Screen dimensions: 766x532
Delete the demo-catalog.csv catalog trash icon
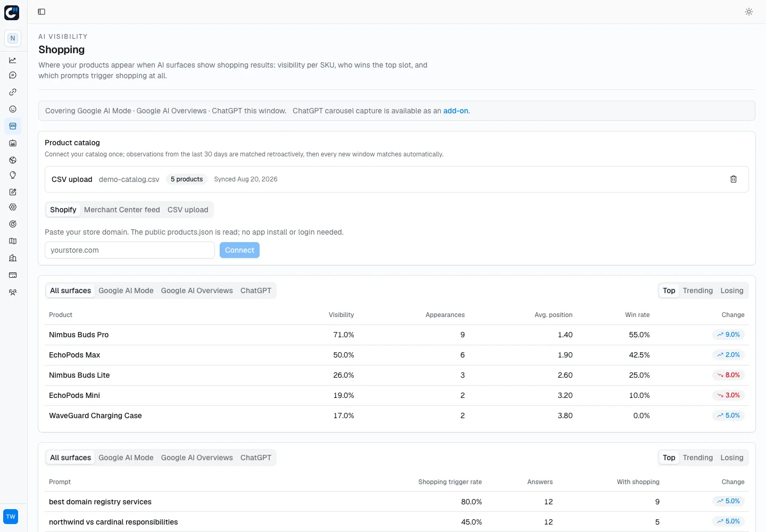click(x=734, y=179)
